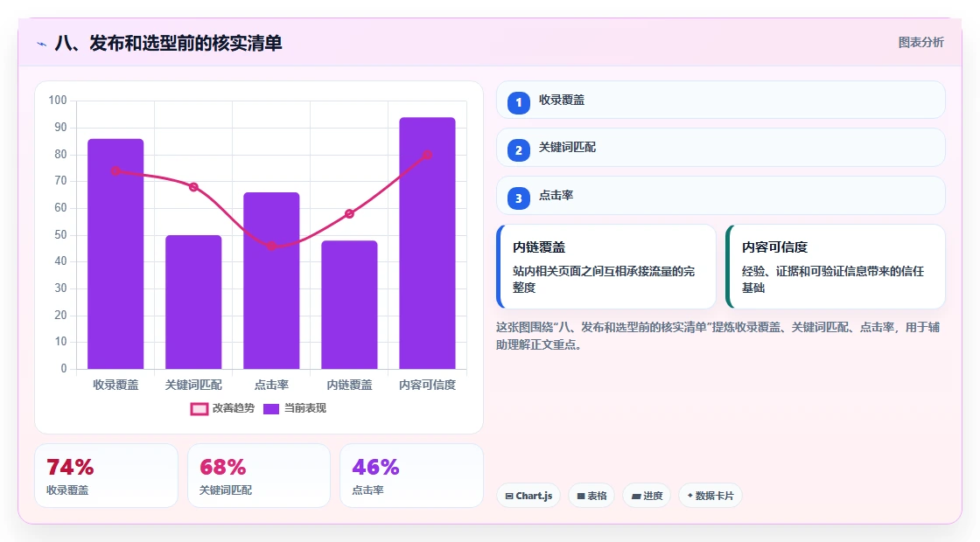Click the 收录覆盖 bar in the chart
Screen dimensions: 980x542
(115, 254)
